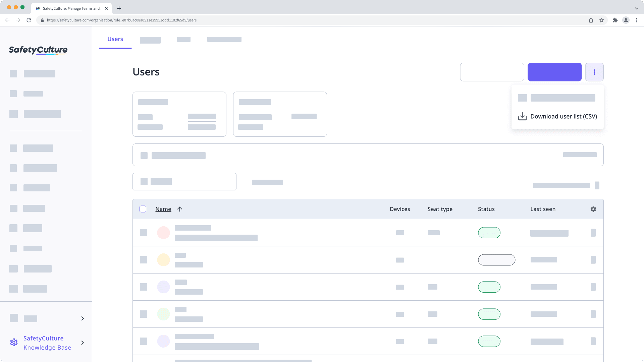Open browser extensions icon
This screenshot has width=644, height=362.
pos(615,20)
